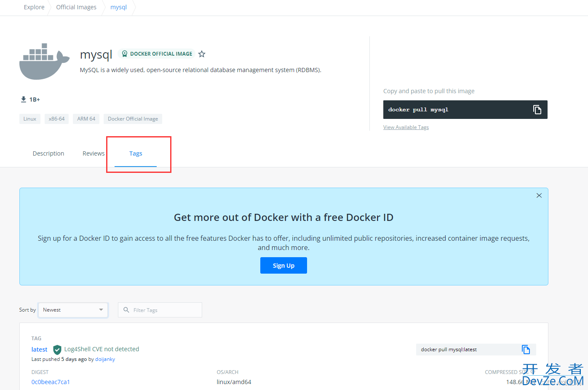Close the Docker ID signup banner
Screen dimensions: 588x390
(x=539, y=196)
